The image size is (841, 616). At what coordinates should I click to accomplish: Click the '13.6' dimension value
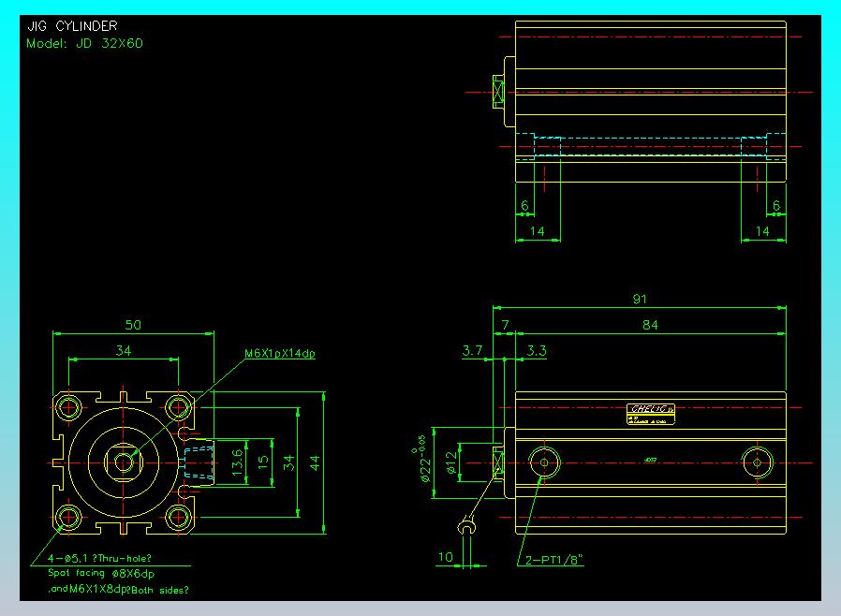(x=237, y=462)
